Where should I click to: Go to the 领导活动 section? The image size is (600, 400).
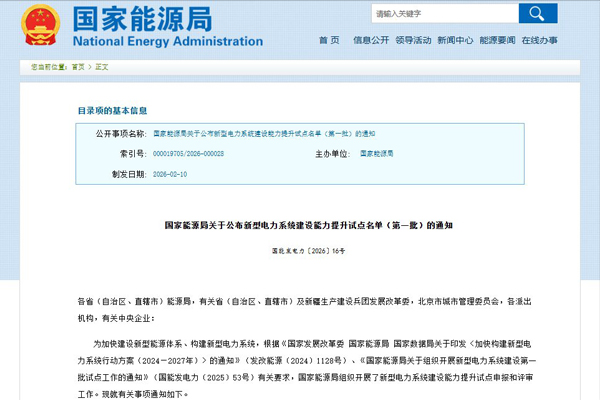(x=413, y=40)
